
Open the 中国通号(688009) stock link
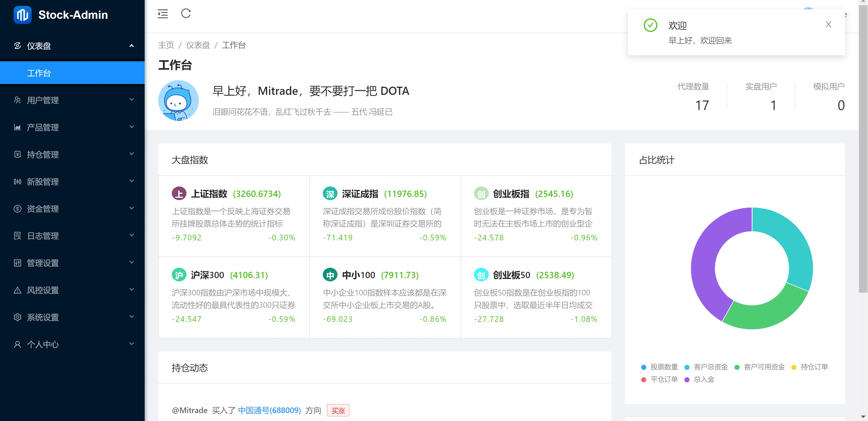(x=269, y=410)
